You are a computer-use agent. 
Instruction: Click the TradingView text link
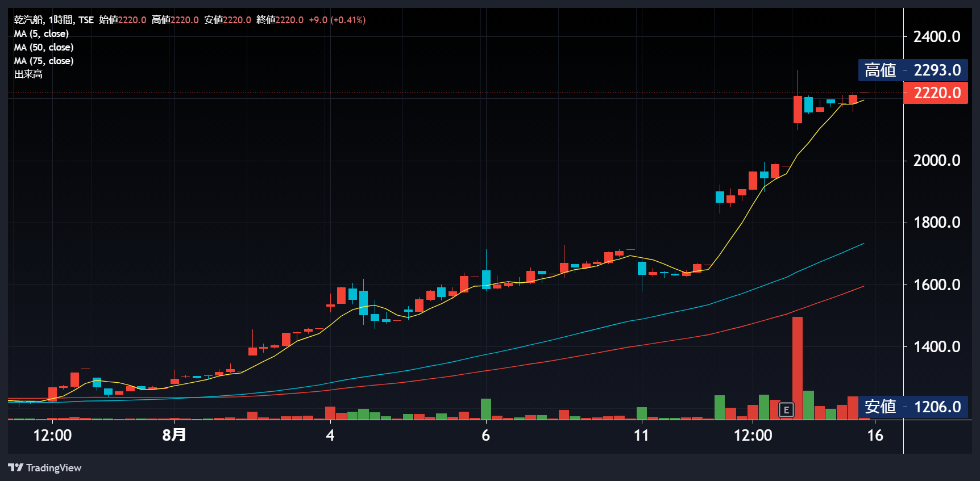(x=54, y=468)
